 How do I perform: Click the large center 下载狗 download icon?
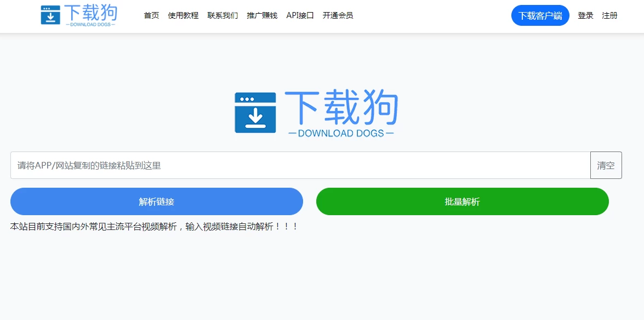[255, 111]
